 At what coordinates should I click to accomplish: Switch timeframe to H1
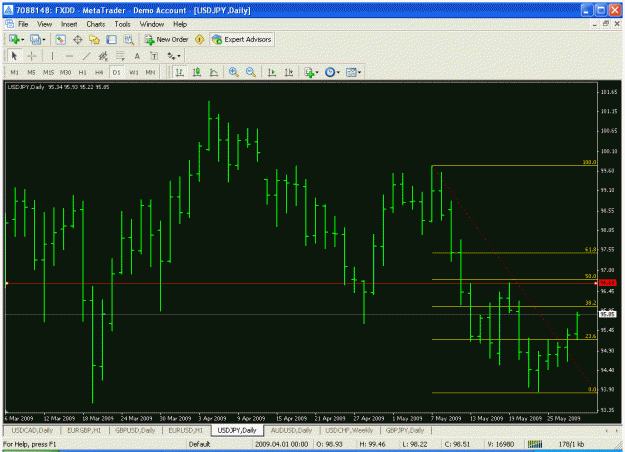(x=83, y=72)
